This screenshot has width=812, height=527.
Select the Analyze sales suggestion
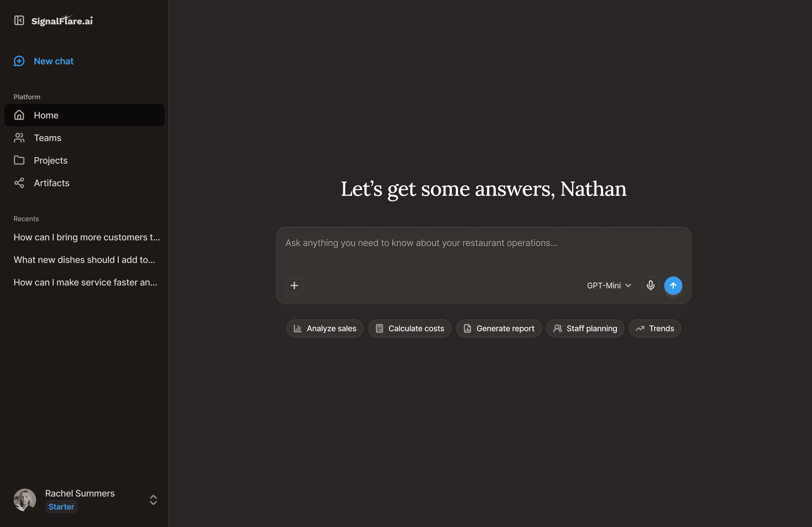click(x=325, y=328)
